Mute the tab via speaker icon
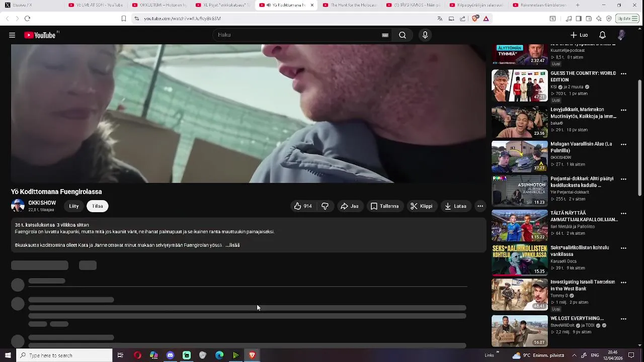Screen dimensions: 644x362 coord(269,5)
